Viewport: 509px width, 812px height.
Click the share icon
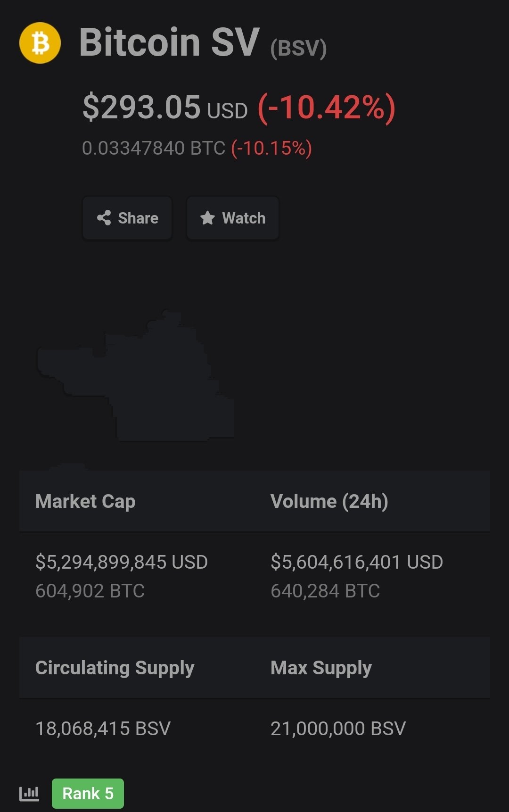click(x=104, y=218)
